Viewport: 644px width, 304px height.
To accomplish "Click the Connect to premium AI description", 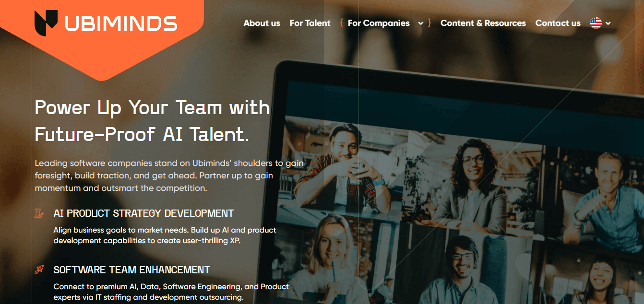I will coord(171,292).
